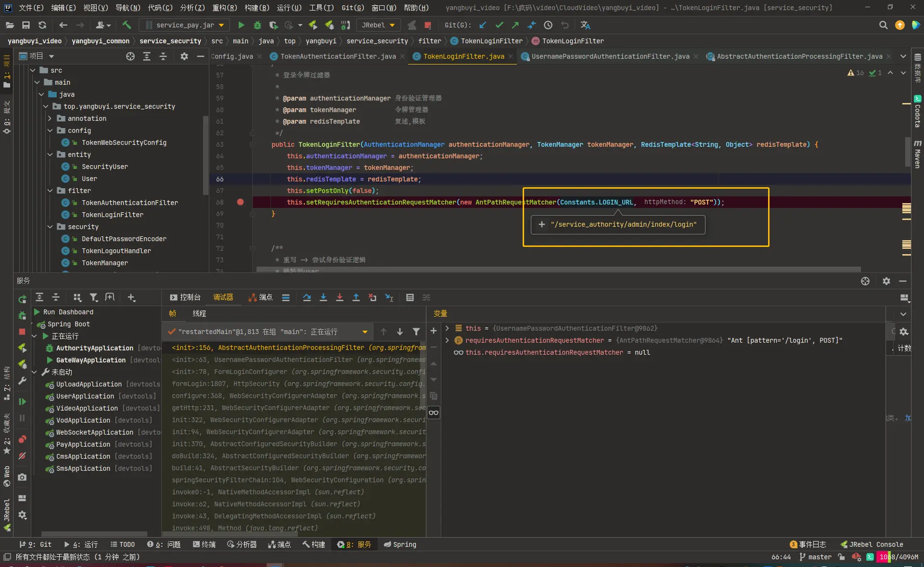Switch to 控制台 console tab
The image size is (924, 567).
click(185, 297)
